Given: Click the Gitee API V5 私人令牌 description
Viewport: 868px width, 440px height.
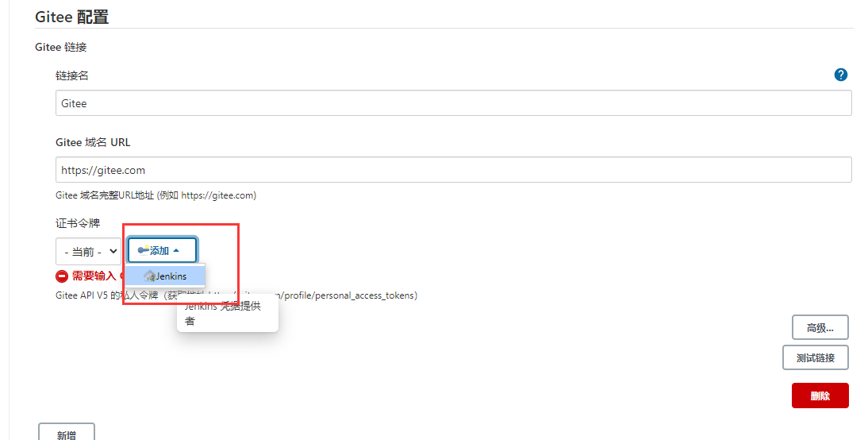Looking at the screenshot, I should 236,295.
